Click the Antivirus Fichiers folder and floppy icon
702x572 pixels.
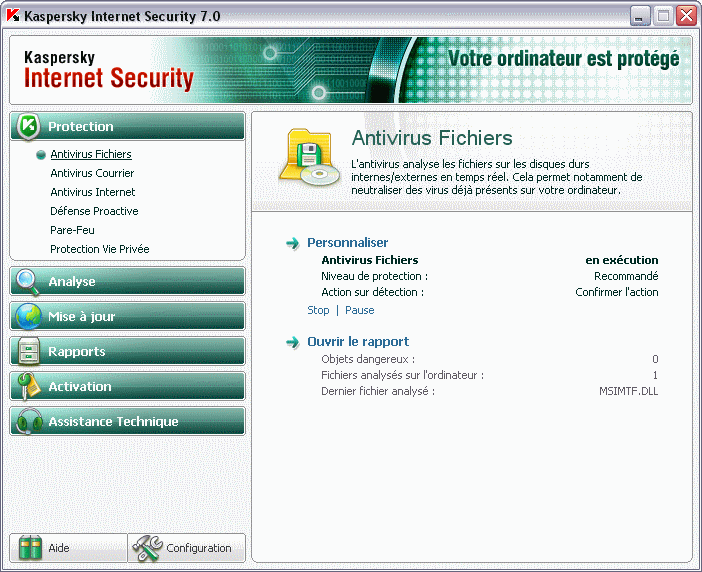pyautogui.click(x=310, y=158)
